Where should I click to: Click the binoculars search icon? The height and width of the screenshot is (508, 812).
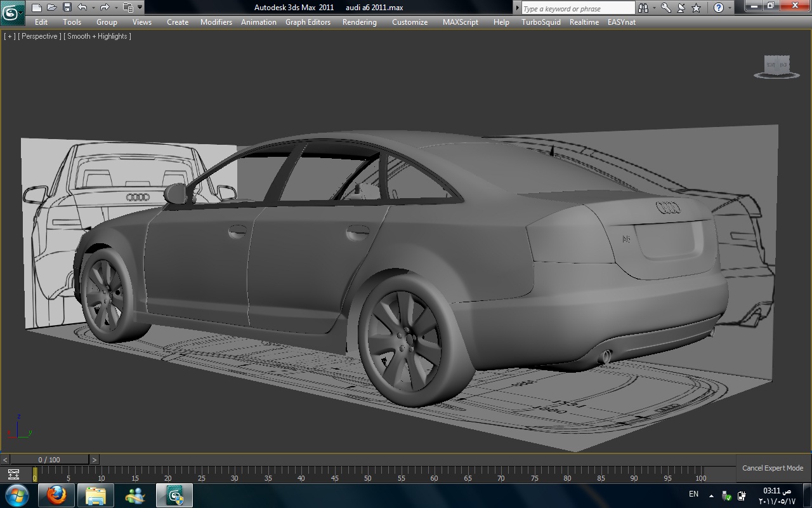coord(643,8)
